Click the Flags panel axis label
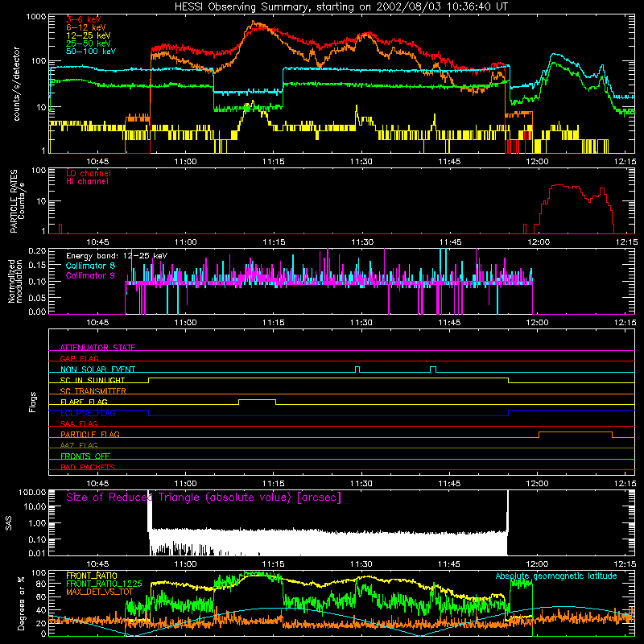 [33, 402]
